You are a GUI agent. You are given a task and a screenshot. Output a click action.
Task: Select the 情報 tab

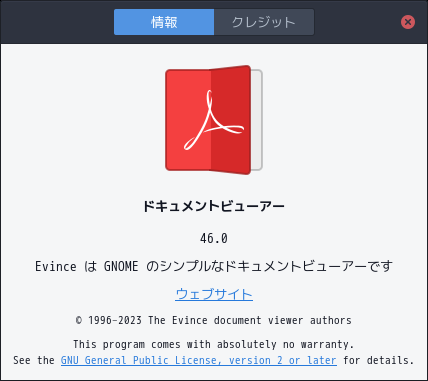click(x=164, y=22)
